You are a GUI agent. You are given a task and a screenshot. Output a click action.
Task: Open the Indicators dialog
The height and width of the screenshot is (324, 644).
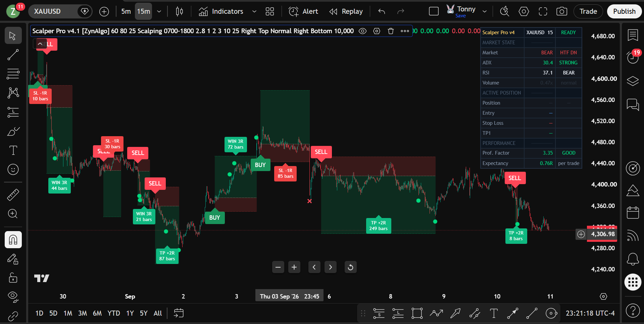221,11
